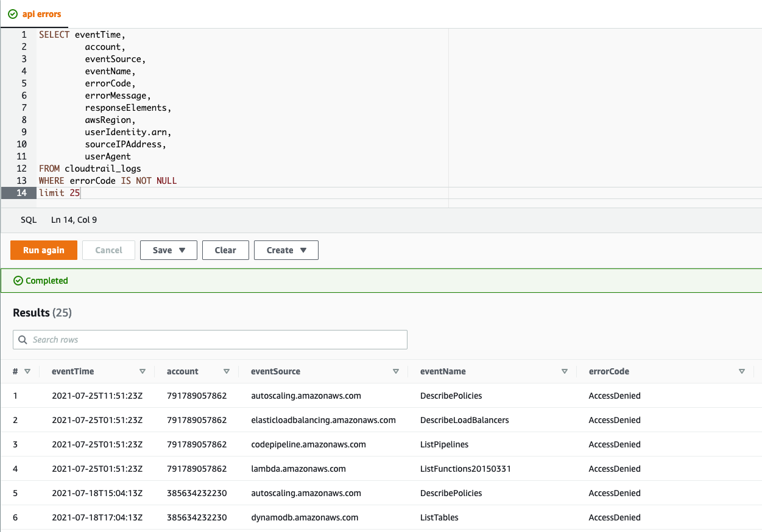Click autoscaling.amazonaws.com in row 5
Image resolution: width=762 pixels, height=532 pixels.
pyautogui.click(x=306, y=493)
